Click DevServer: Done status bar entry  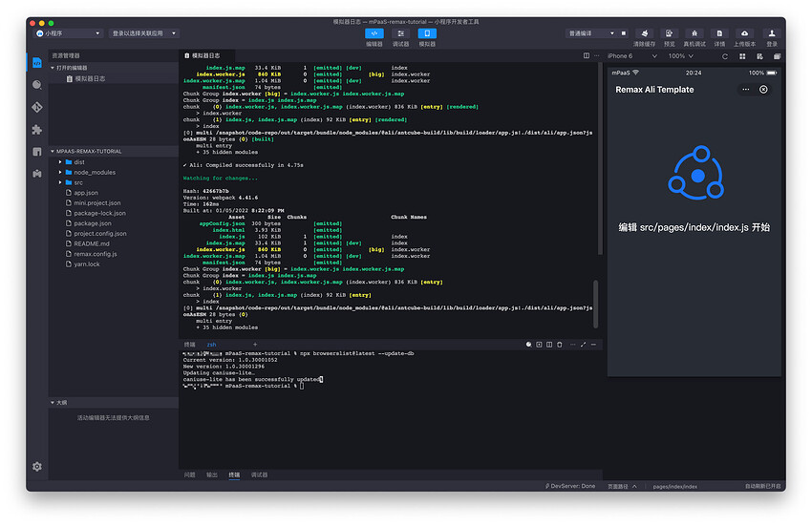coord(570,486)
